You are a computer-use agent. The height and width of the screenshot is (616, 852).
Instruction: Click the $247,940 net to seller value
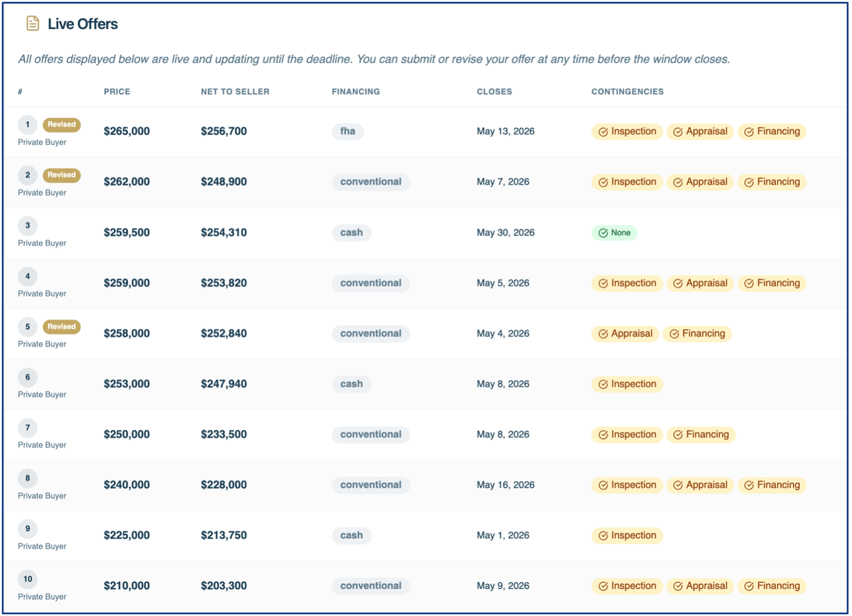223,384
